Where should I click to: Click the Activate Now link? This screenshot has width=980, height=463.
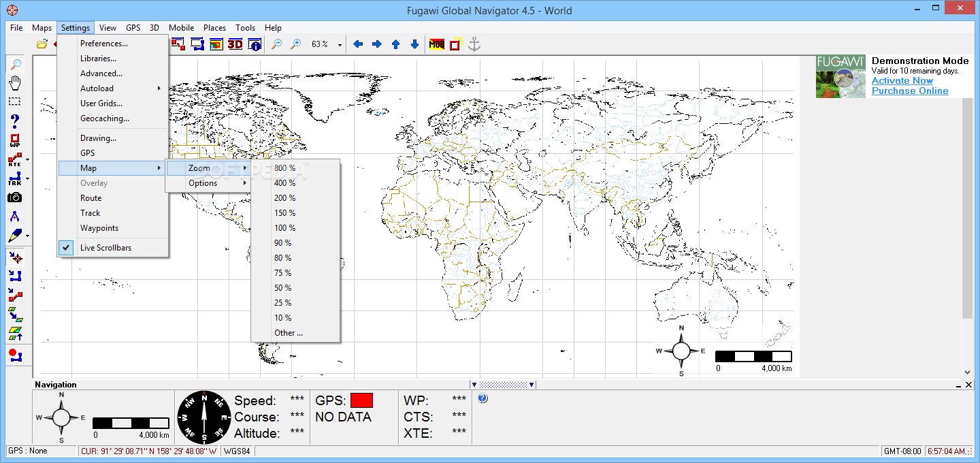902,81
